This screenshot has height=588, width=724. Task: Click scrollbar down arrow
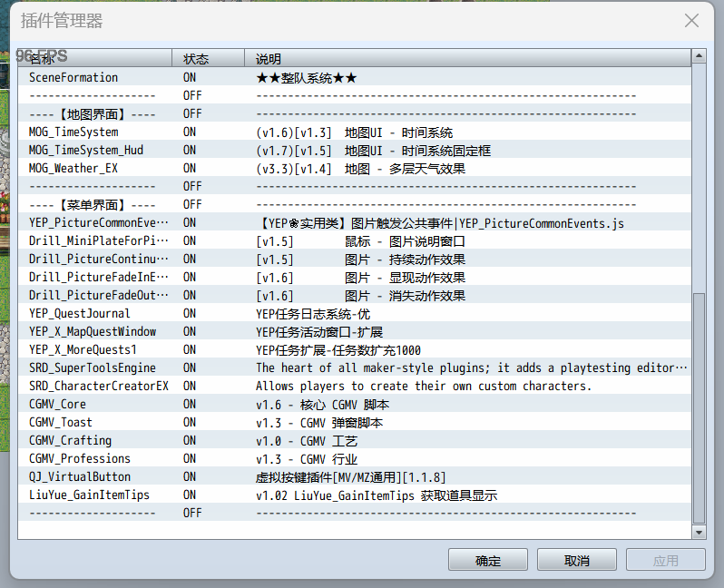(699, 532)
